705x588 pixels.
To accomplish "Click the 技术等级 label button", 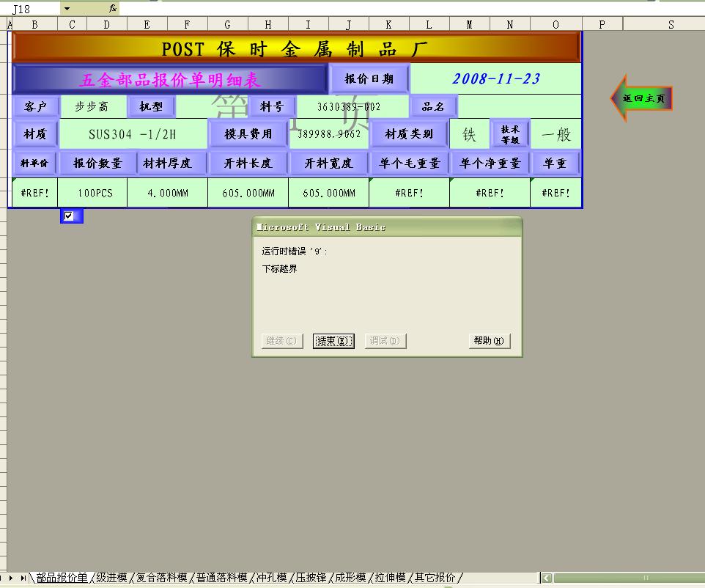I will [510, 134].
